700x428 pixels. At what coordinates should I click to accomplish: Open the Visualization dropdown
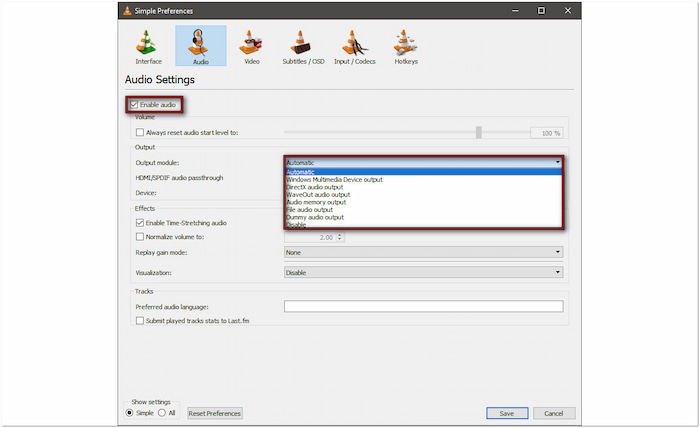click(x=423, y=272)
